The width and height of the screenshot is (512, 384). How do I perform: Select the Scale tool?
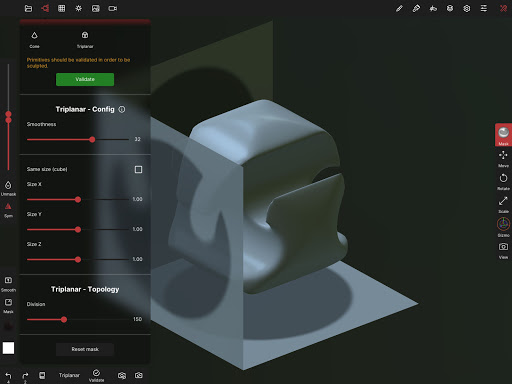coord(503,204)
